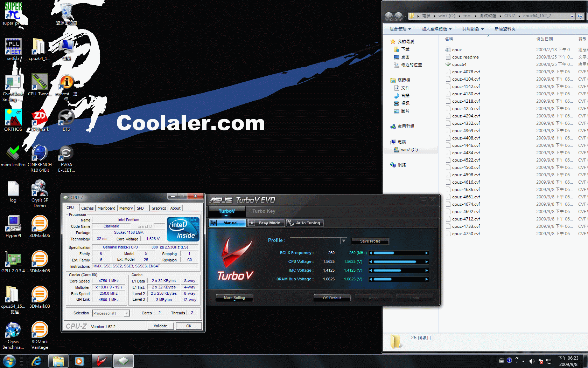Open the Memory tab in CPU-Z

[x=126, y=208]
